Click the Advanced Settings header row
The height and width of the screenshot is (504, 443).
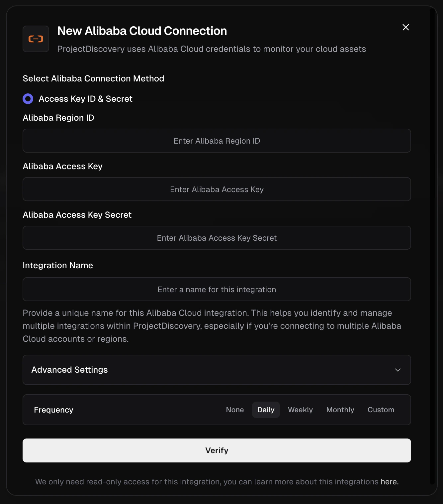click(133, 370)
